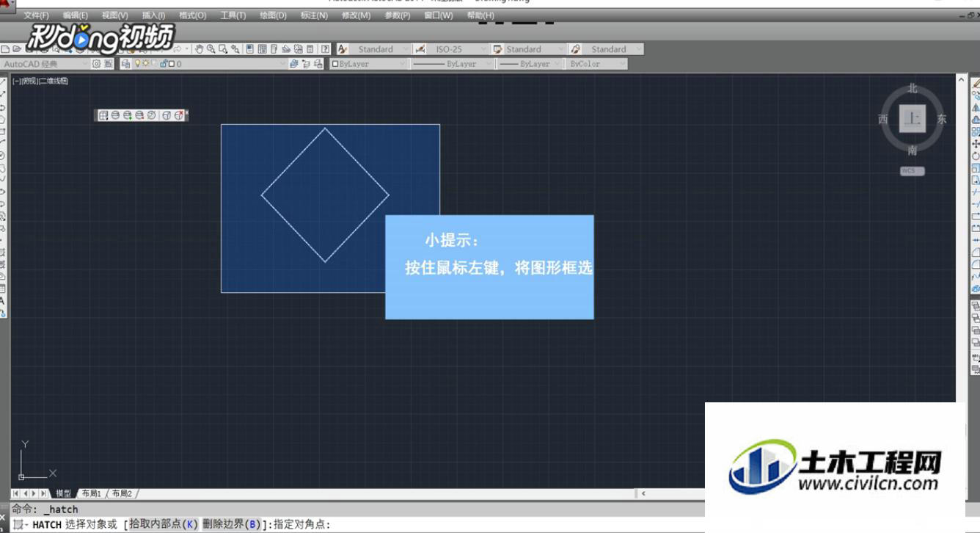Select the Polygon draw tool
This screenshot has width=980, height=533.
[x=3, y=119]
